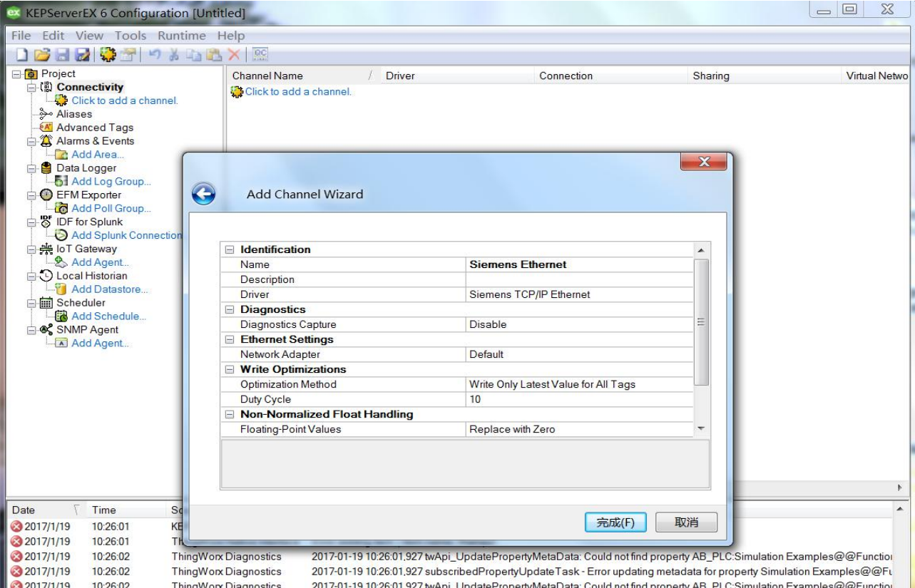Viewport: 915px width, 588px height.
Task: Click the Alarms & Events bell icon
Action: pos(46,141)
